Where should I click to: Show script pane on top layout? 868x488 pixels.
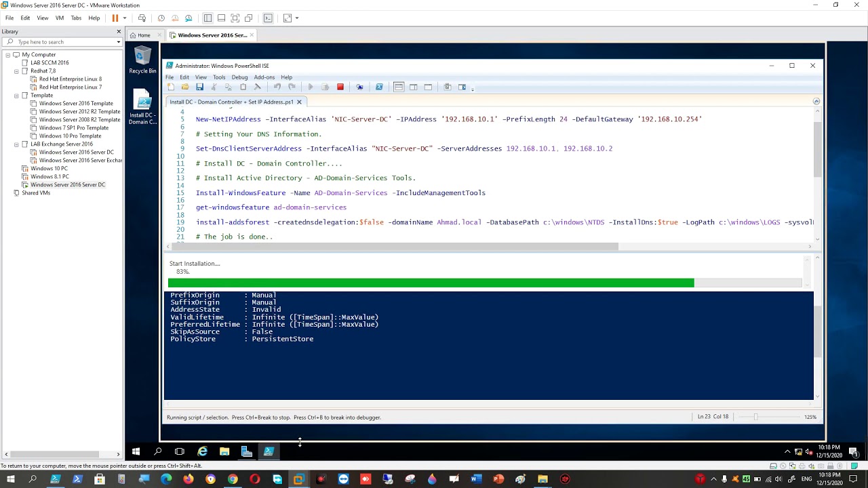tap(399, 87)
